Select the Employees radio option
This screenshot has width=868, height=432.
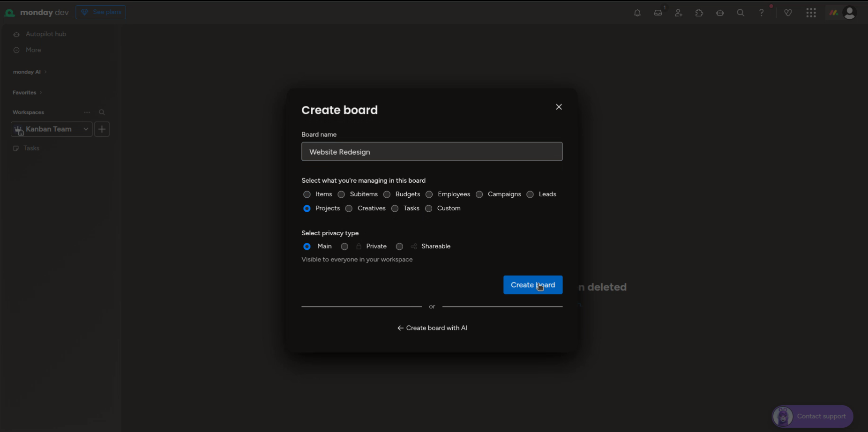pyautogui.click(x=429, y=194)
